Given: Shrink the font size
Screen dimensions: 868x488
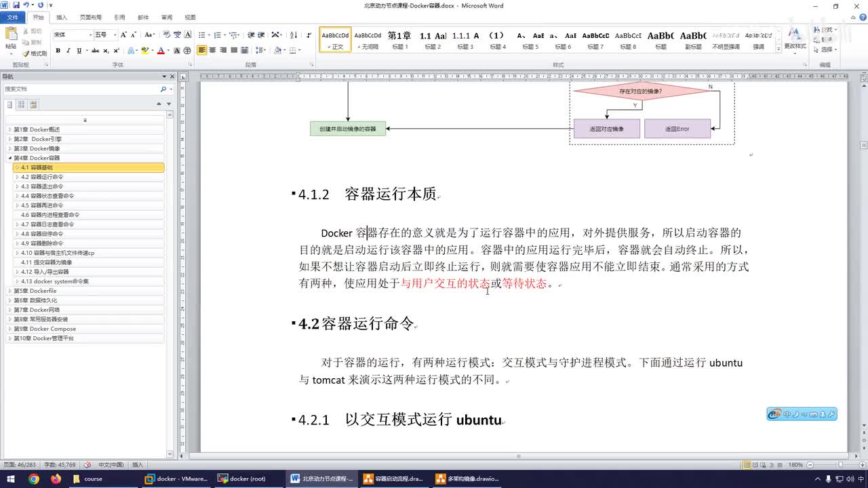Looking at the screenshot, I should click(x=134, y=35).
